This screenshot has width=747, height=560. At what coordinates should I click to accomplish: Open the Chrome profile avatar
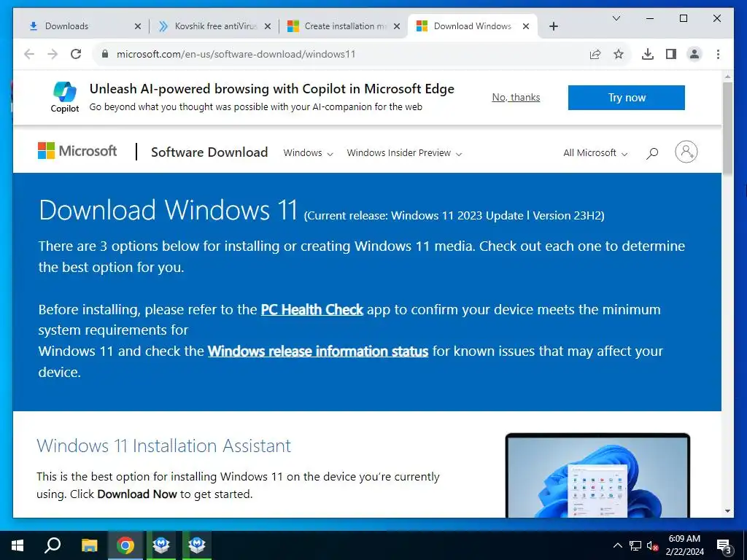coord(694,54)
